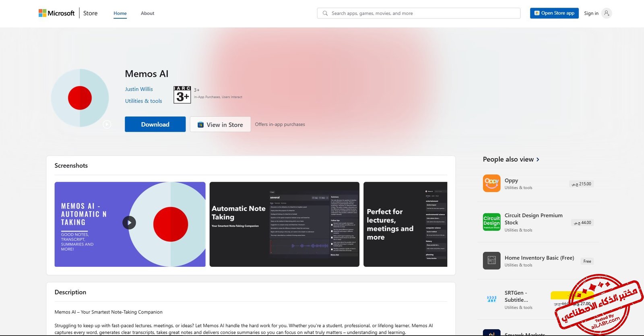Open the Utilities & tools category link
This screenshot has width=644, height=336.
[143, 101]
